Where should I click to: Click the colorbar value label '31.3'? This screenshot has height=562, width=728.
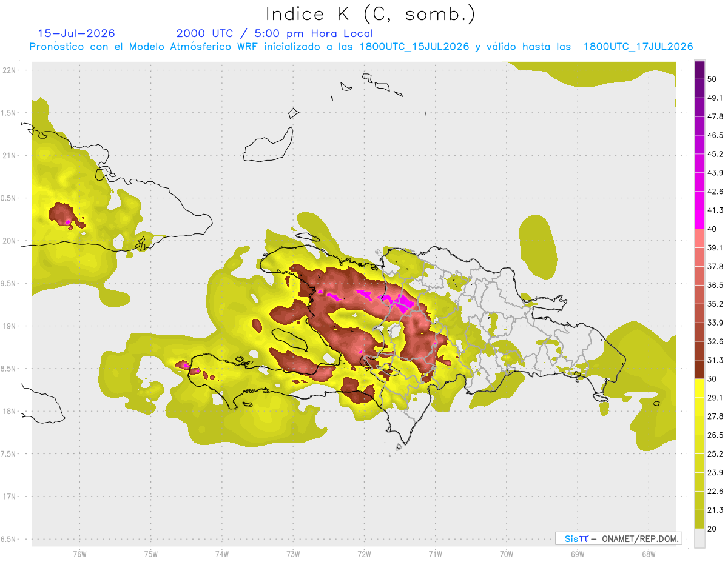coord(715,360)
